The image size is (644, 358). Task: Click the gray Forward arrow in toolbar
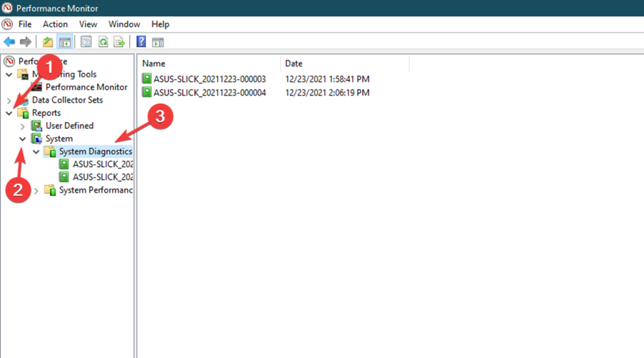pos(26,42)
